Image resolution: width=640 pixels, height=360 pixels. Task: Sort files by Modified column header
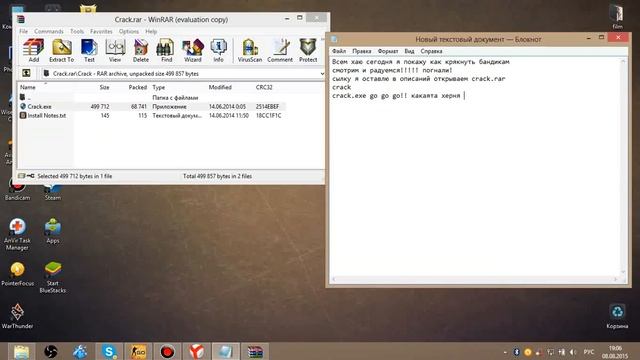(x=220, y=87)
